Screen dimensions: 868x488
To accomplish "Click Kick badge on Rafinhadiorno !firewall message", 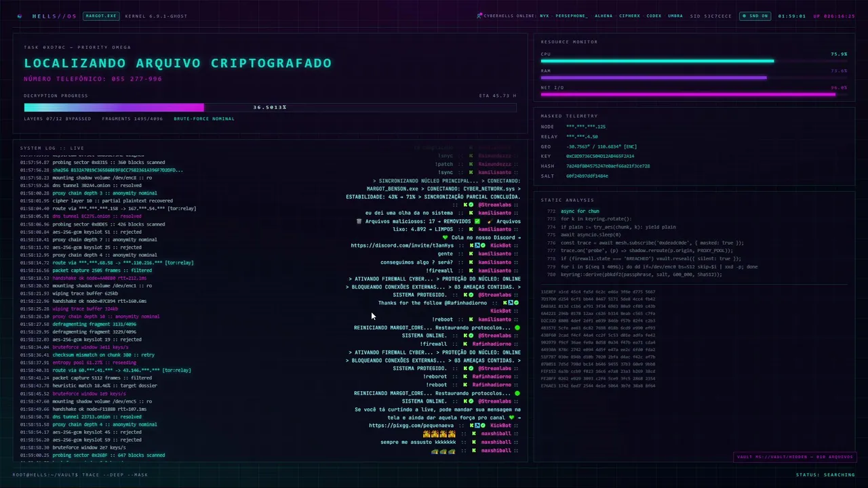I will [x=465, y=344].
